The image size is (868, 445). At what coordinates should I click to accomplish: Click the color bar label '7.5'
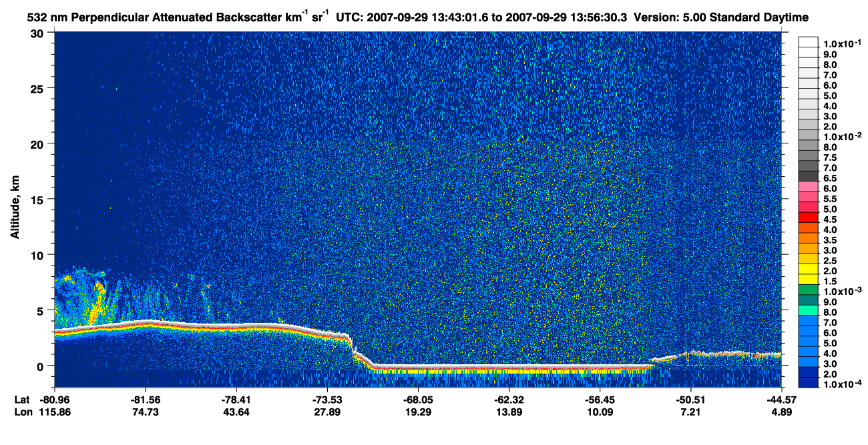point(830,157)
